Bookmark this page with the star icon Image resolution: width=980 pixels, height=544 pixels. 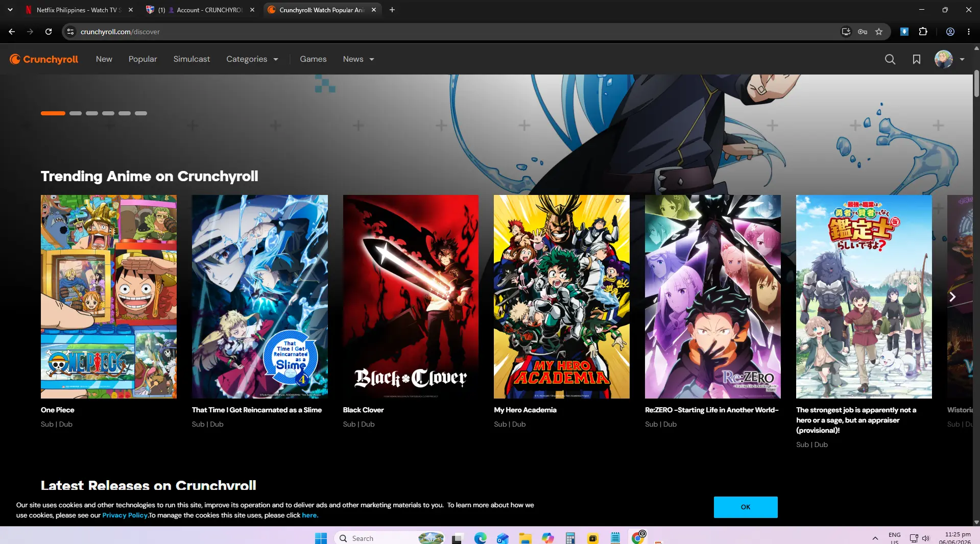point(879,32)
